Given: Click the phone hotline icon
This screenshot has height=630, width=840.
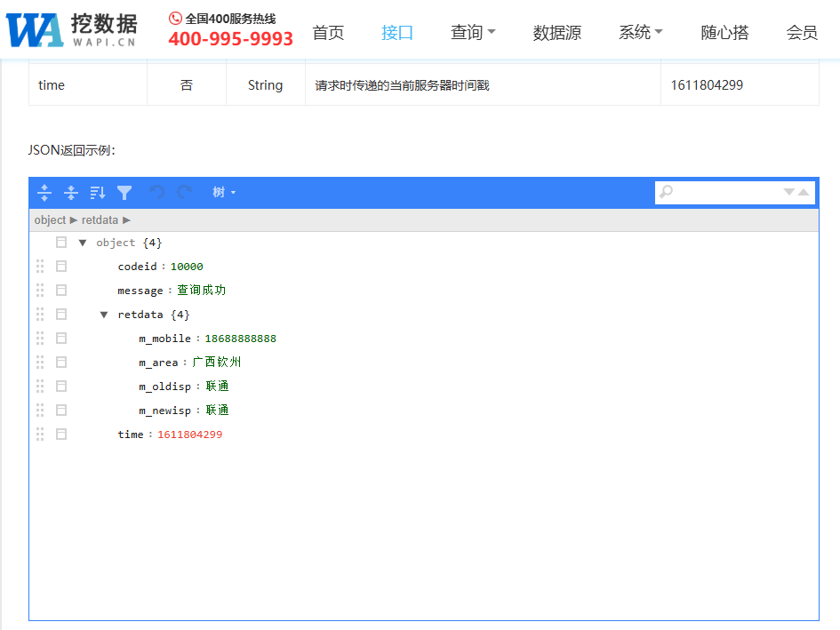Looking at the screenshot, I should [x=175, y=19].
